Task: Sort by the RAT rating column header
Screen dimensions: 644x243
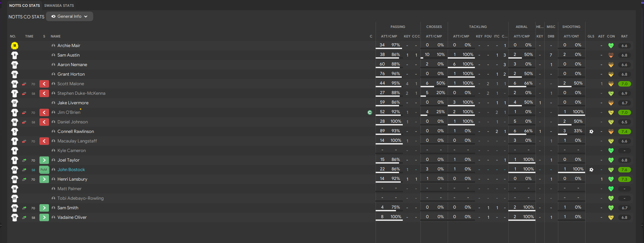Action: point(624,36)
